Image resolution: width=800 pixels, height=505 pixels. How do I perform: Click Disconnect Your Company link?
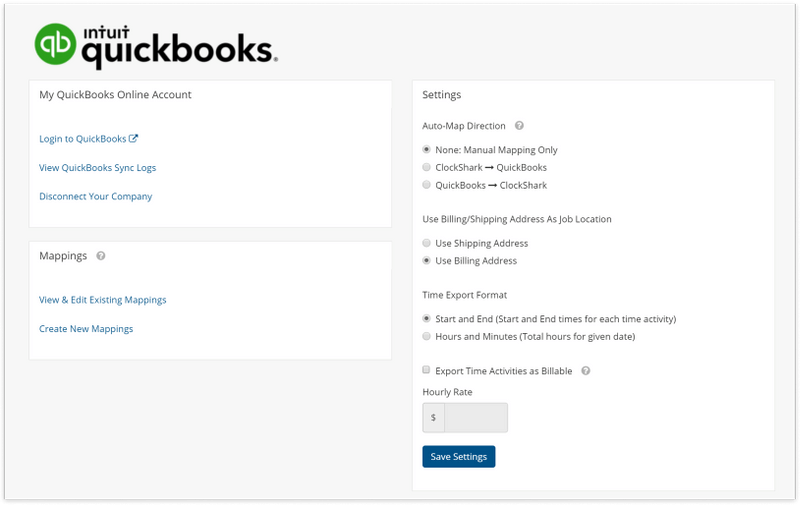(95, 196)
